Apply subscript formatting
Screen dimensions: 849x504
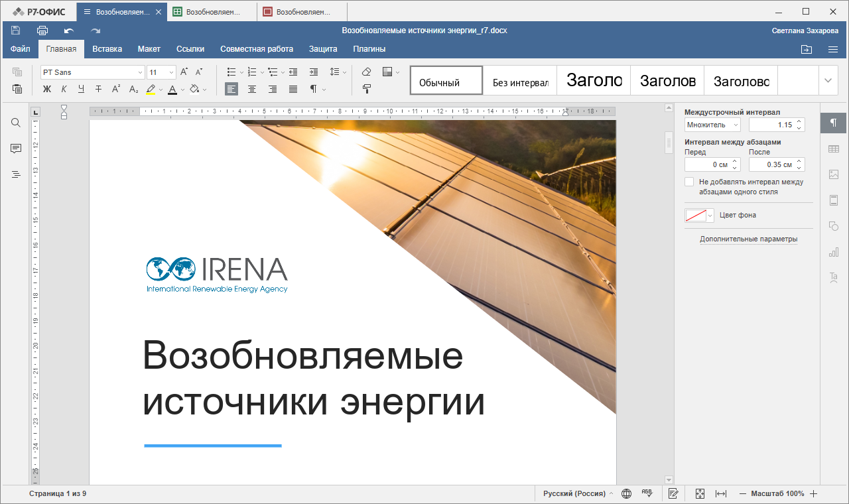(x=133, y=89)
